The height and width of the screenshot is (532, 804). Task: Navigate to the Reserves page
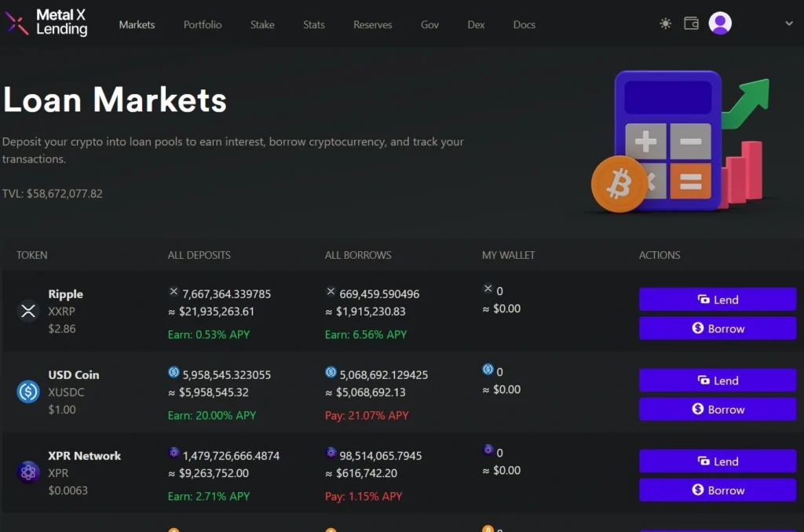[373, 24]
